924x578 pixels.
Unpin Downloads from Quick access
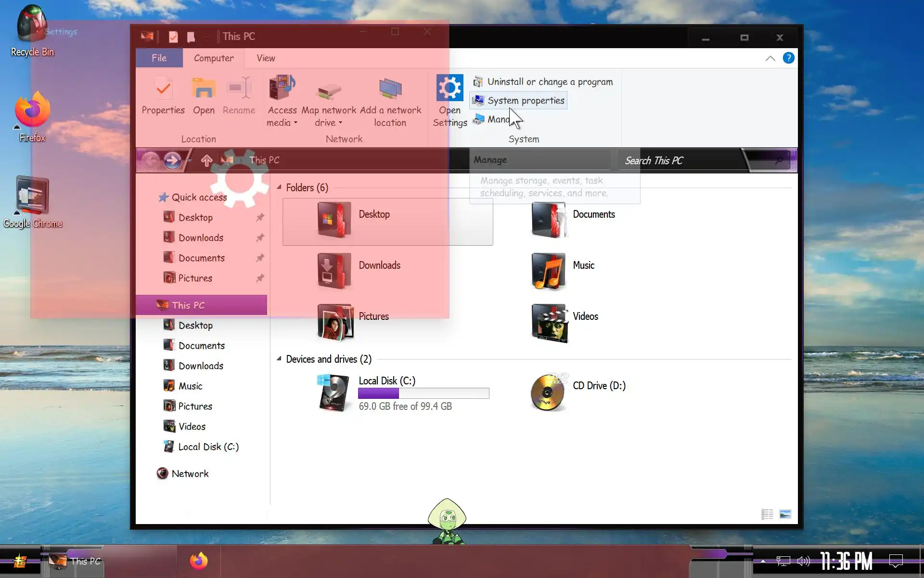coord(260,237)
